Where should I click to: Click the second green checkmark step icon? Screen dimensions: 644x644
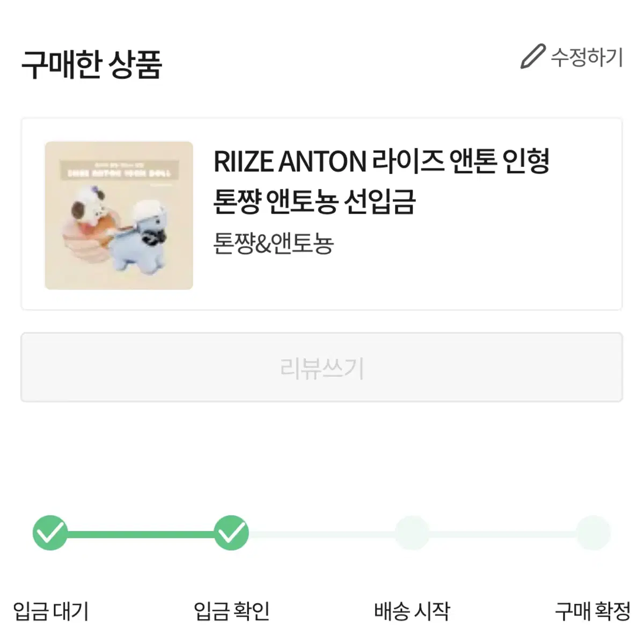(231, 532)
